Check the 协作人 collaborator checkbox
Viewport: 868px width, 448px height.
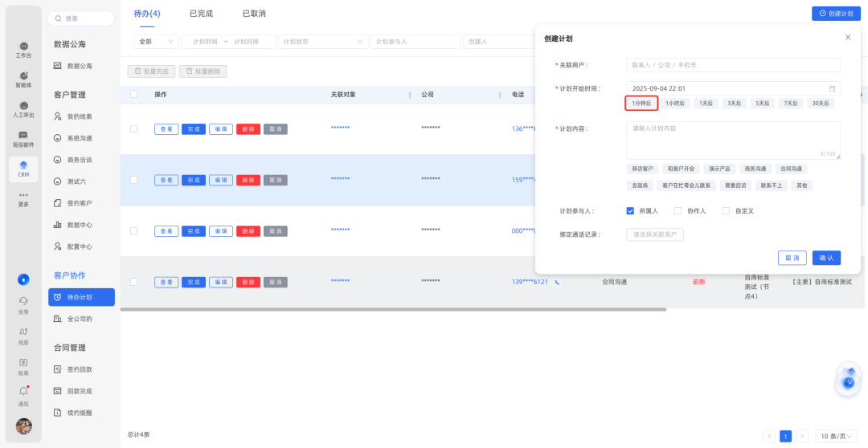click(x=678, y=211)
